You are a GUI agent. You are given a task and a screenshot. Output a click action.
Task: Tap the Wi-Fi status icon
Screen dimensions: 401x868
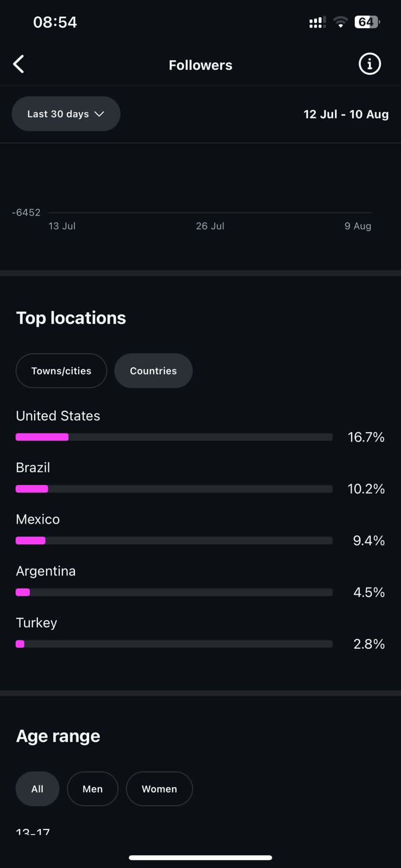pyautogui.click(x=340, y=22)
